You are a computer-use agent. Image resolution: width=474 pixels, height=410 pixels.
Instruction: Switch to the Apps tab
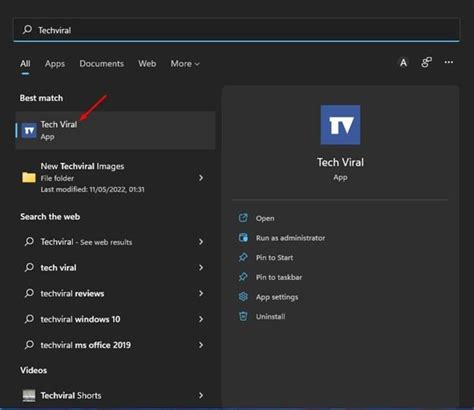pos(55,64)
